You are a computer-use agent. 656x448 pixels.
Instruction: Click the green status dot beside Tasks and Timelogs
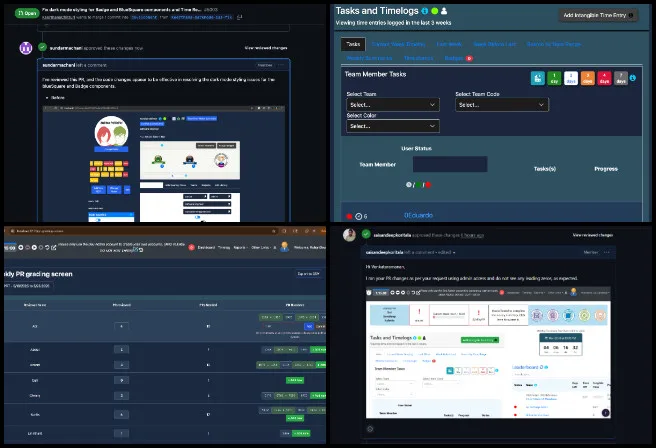(435, 11)
